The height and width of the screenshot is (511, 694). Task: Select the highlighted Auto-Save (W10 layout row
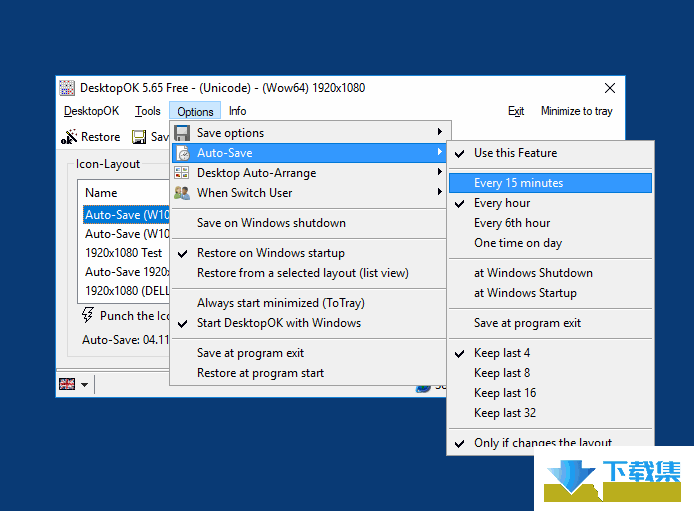click(x=126, y=215)
